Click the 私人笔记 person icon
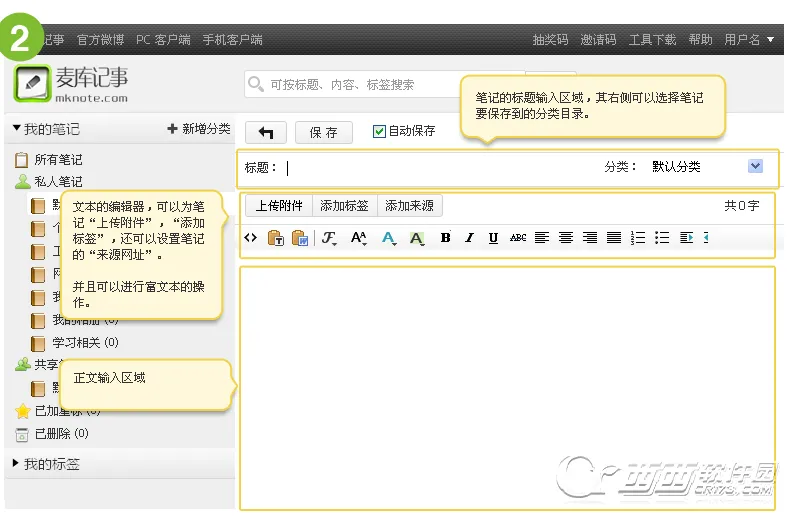 coord(23,182)
